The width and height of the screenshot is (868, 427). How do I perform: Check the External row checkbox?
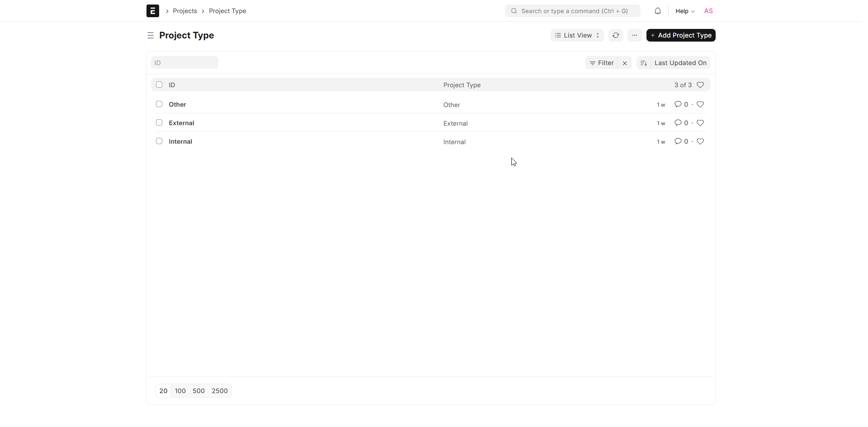[159, 122]
